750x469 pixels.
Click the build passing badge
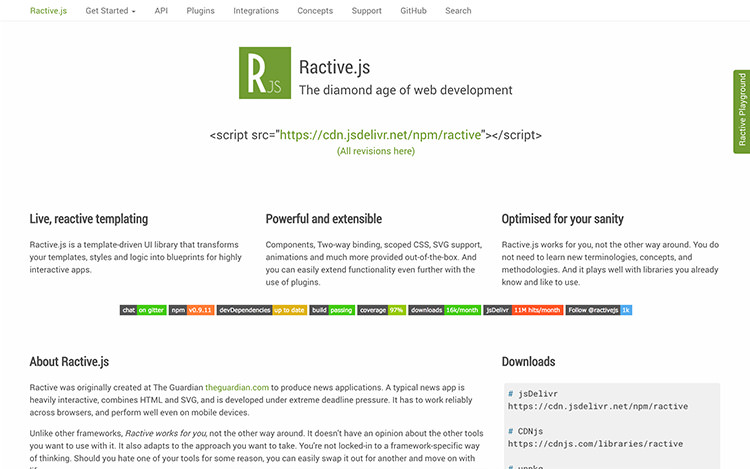click(332, 310)
